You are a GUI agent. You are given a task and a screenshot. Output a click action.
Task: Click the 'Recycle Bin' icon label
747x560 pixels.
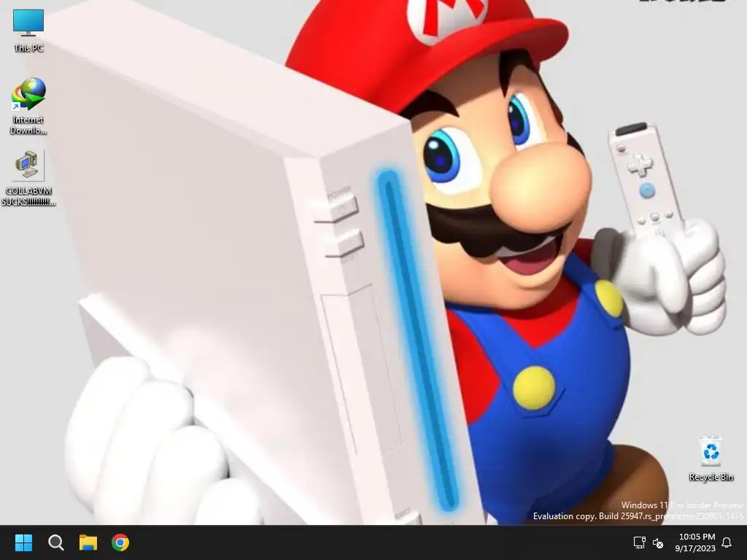[711, 477]
